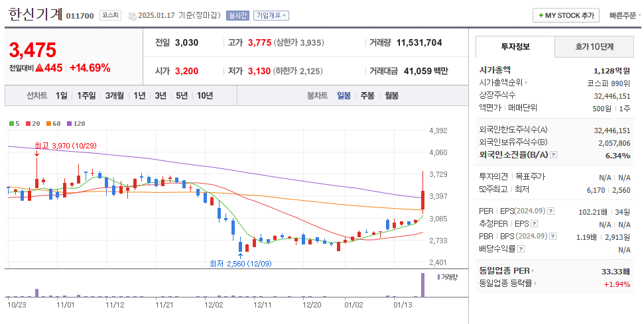
Task: Click the help icon next to 외국인소진율(B/A)
Action: click(553, 155)
